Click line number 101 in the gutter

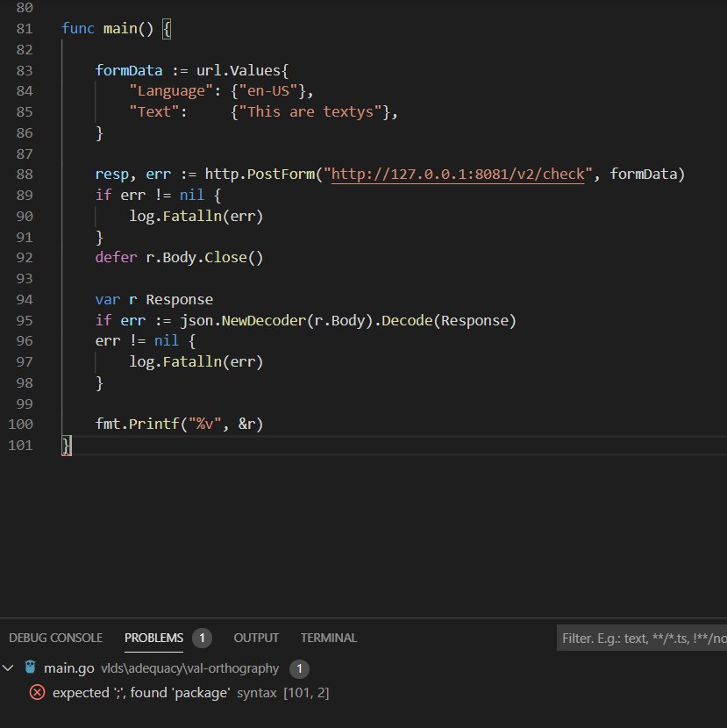coord(20,446)
